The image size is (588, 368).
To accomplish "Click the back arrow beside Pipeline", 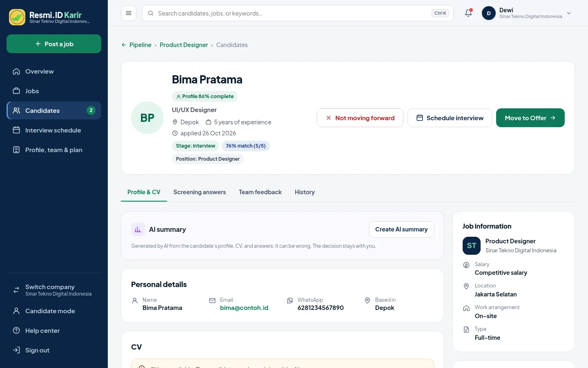I will click(124, 45).
